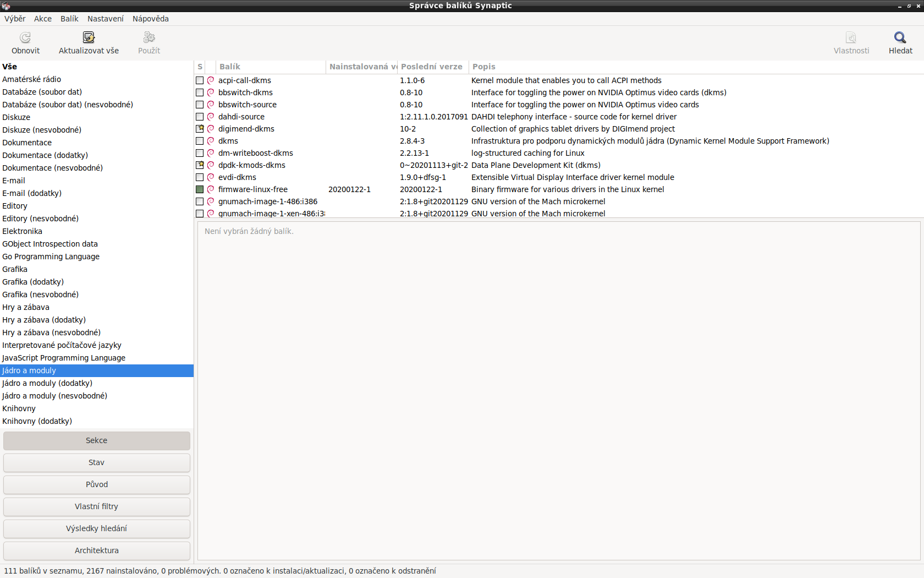Open Vlastnosti properties icon
Screen dimensions: 924x578
[x=851, y=37]
